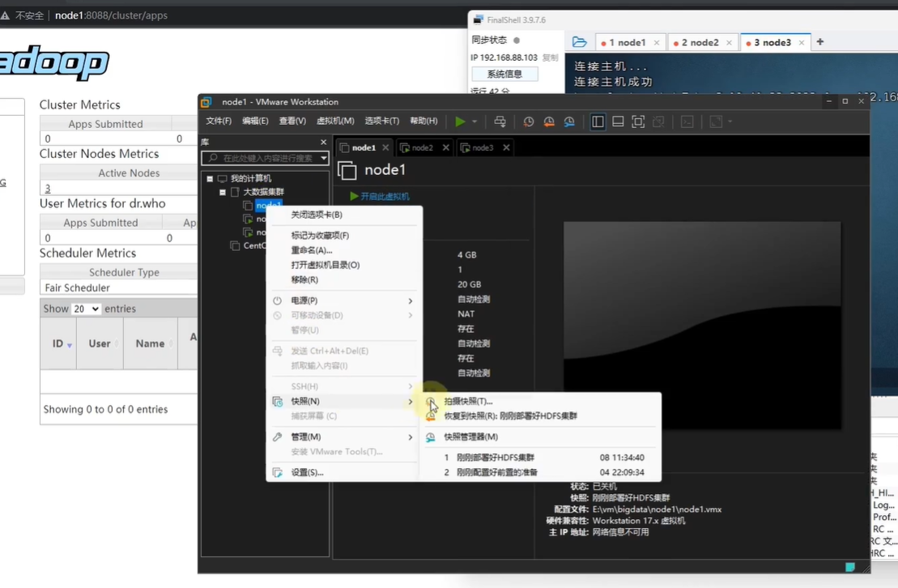Click revert to snapshot toolbar icon

[549, 121]
